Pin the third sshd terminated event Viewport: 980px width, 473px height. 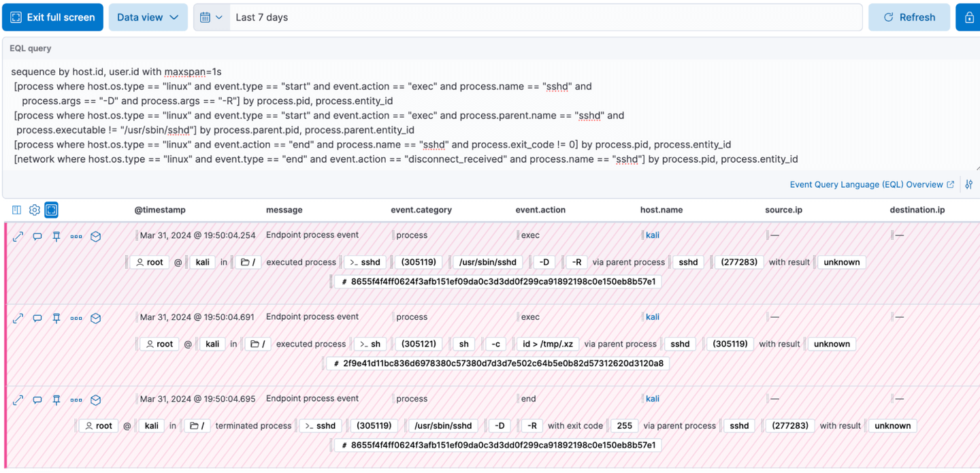point(56,399)
